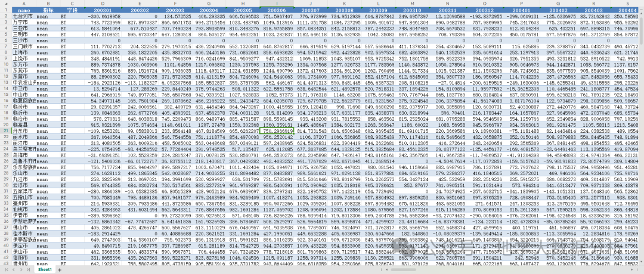This screenshot has width=644, height=274.
Task: Select column I header
Action: [x=276, y=4]
